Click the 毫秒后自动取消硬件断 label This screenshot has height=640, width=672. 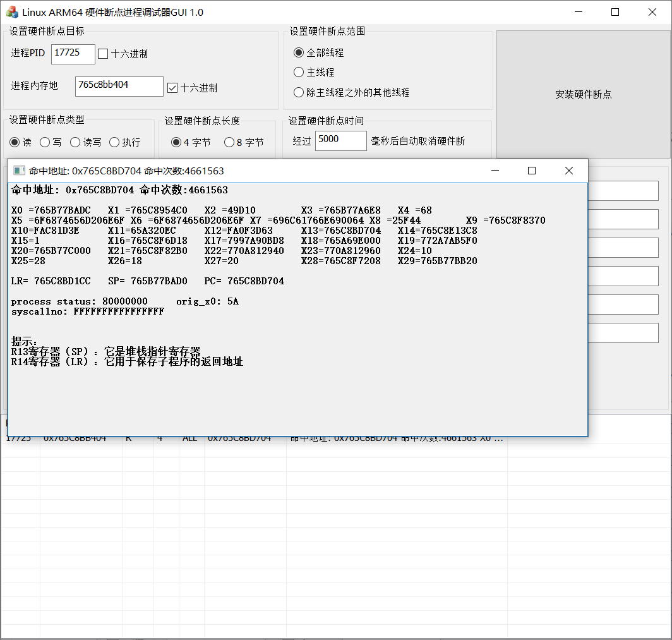click(x=418, y=141)
